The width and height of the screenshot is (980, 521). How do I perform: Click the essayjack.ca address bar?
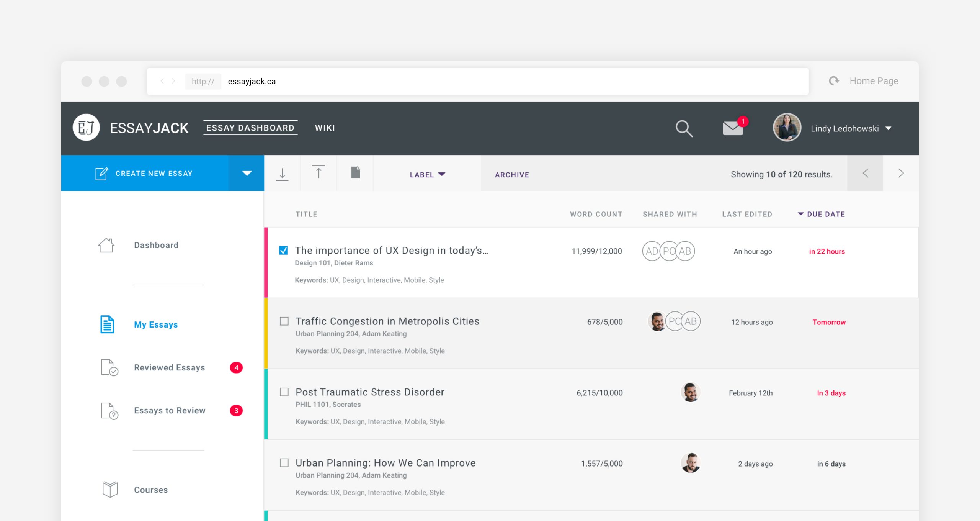498,81
